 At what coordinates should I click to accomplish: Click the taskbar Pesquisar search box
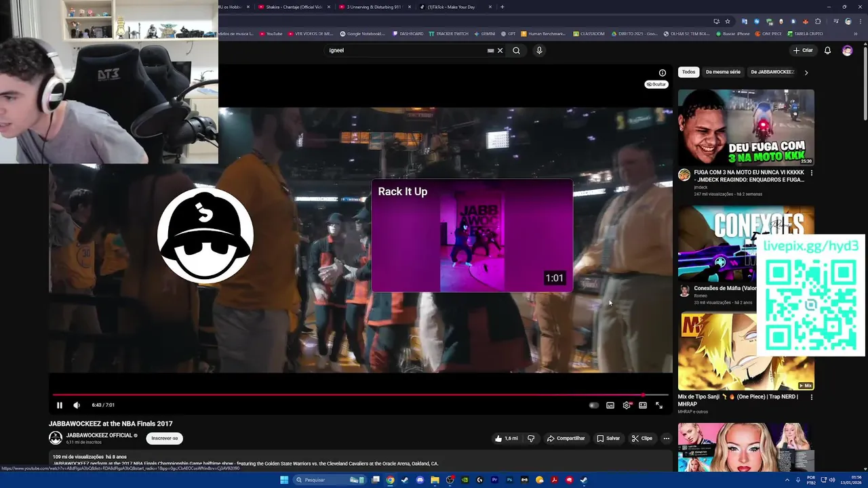330,480
